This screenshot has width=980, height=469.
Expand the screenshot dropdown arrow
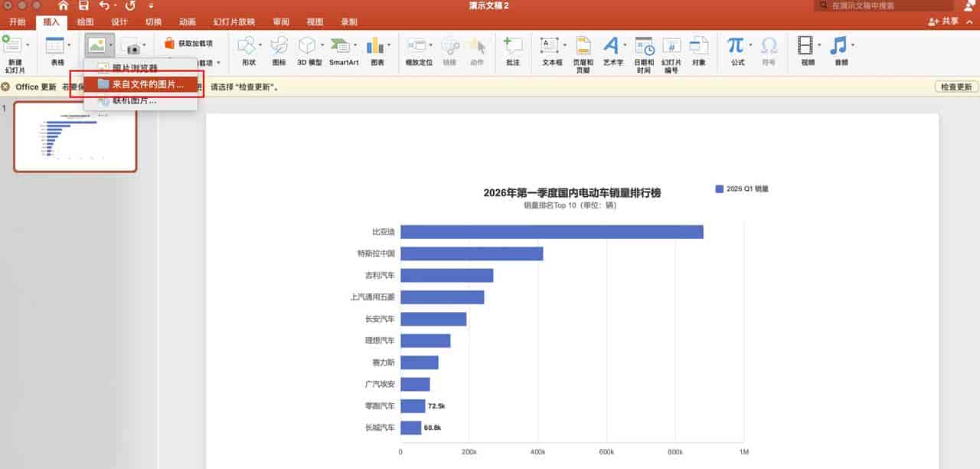pyautogui.click(x=144, y=46)
